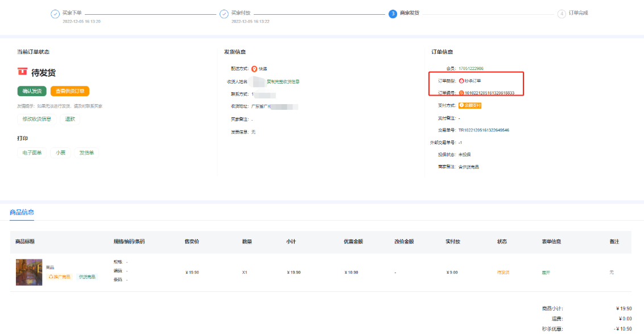
Task: Click the 快递 delivery location pin icon
Action: click(x=254, y=69)
